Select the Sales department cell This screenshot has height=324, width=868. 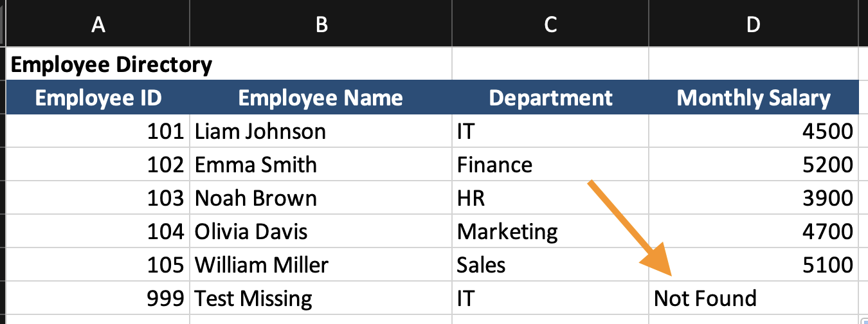tap(550, 265)
